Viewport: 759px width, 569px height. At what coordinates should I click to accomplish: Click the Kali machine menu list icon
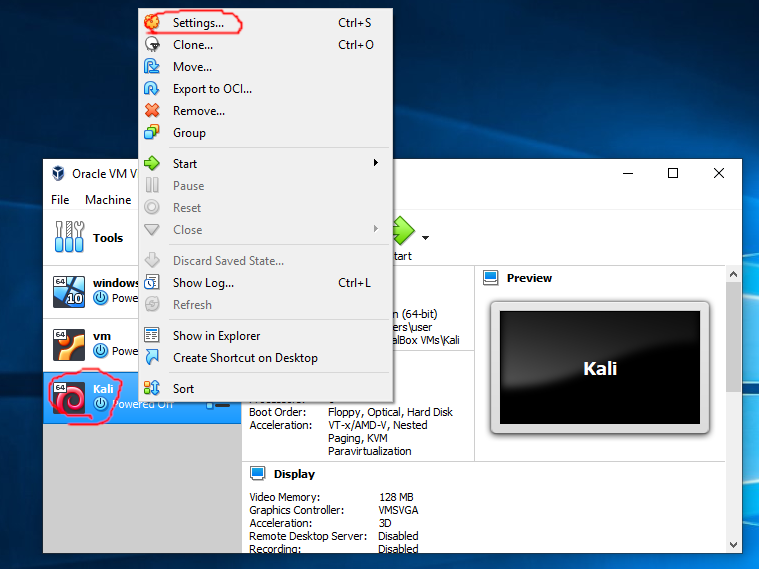tap(218, 404)
